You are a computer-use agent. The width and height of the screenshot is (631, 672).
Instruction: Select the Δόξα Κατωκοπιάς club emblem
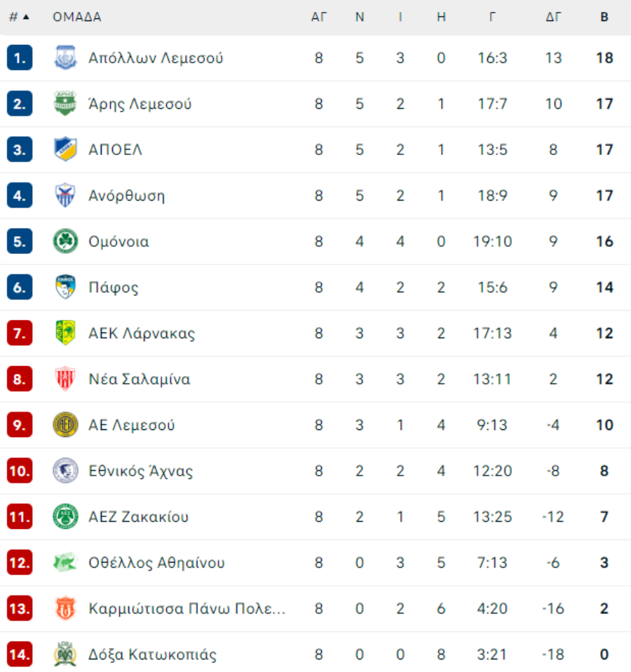click(x=65, y=654)
